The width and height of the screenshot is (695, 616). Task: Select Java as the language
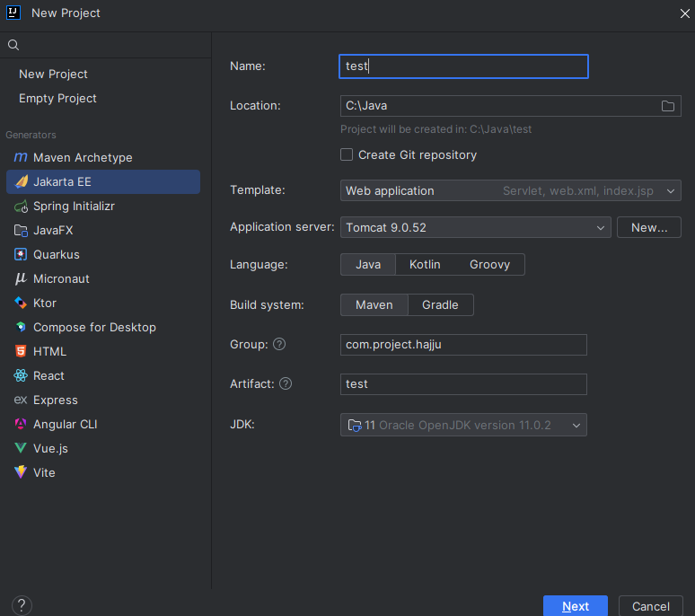tap(368, 265)
